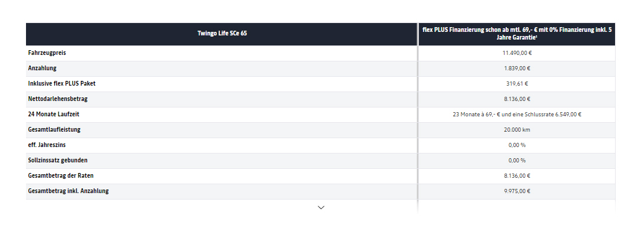
Task: Click the 319,61 € package value
Action: (x=517, y=84)
